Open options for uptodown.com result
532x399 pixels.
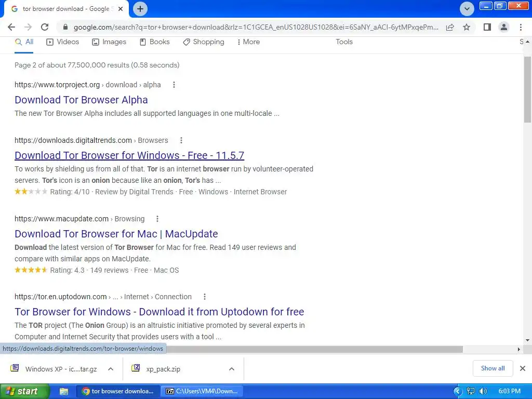205,297
